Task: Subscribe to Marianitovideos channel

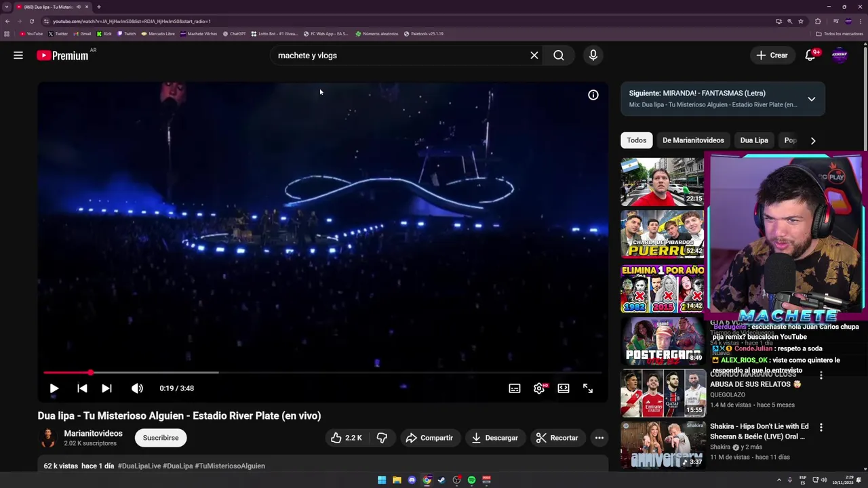Action: 161,438
